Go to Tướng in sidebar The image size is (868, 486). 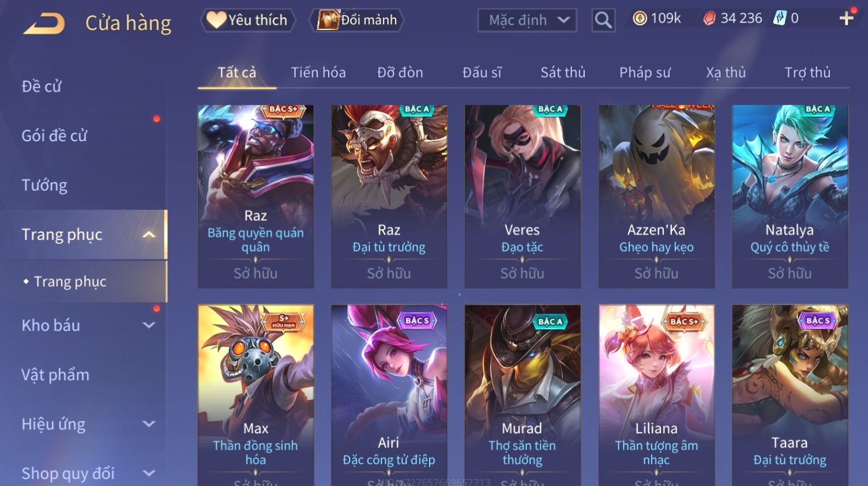[44, 185]
